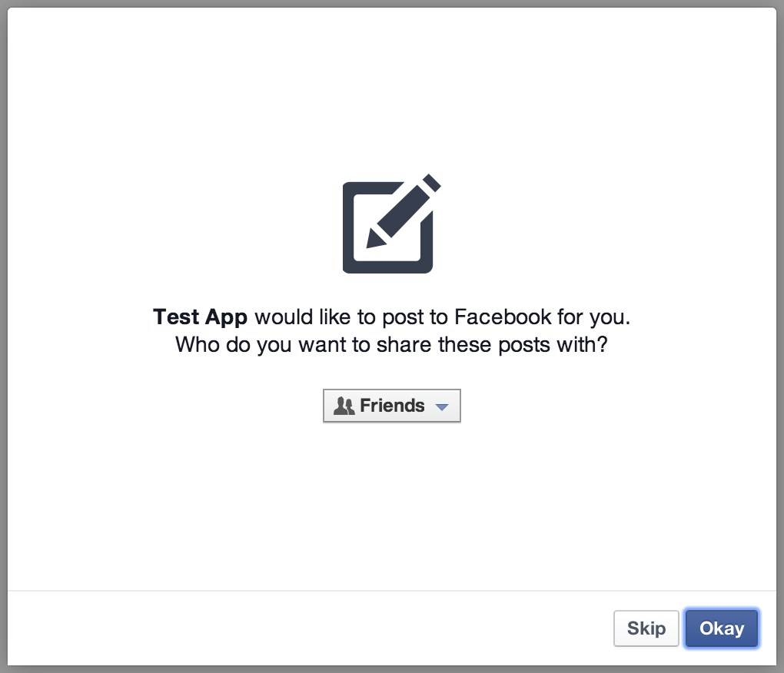Click the word Facebook in the message

point(503,317)
